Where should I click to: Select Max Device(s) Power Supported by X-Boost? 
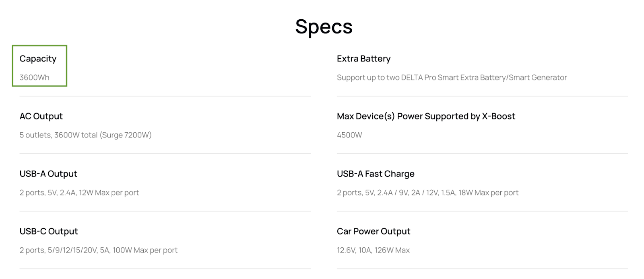click(x=426, y=116)
